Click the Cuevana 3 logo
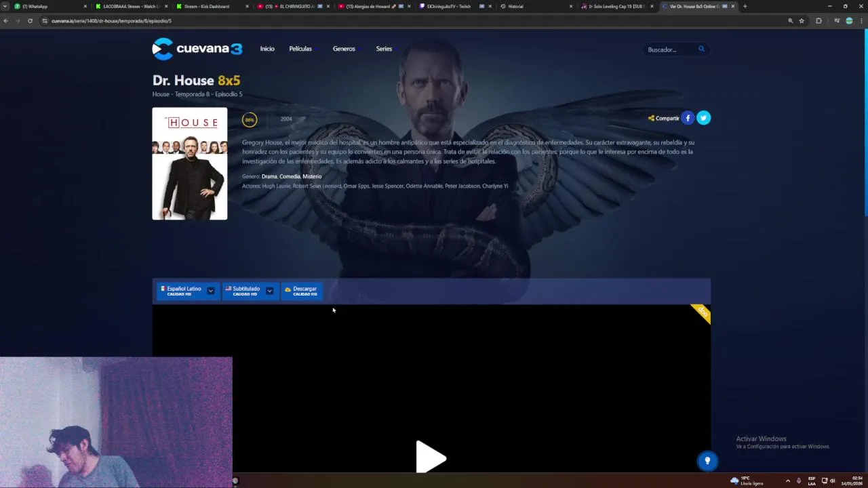This screenshot has width=868, height=488. (x=197, y=49)
